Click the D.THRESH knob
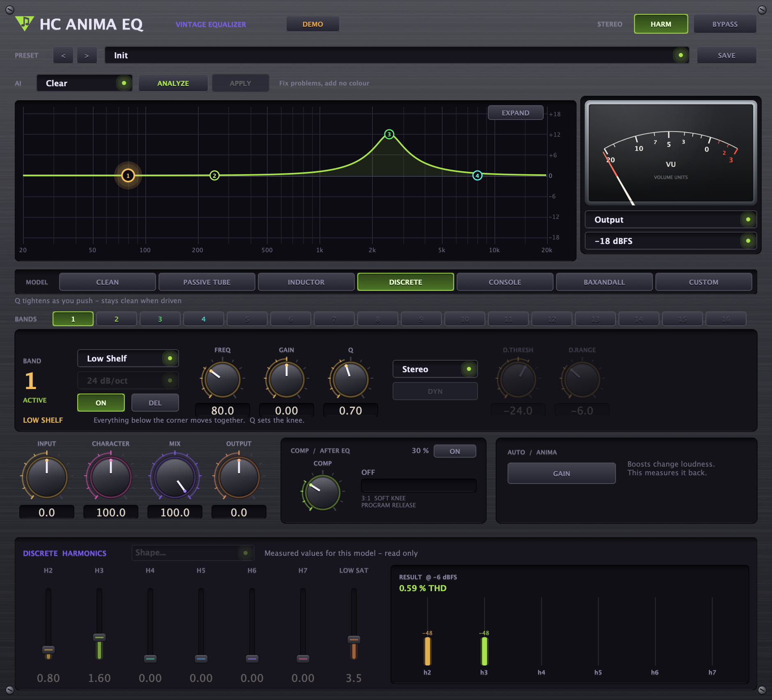This screenshot has height=700, width=772. tap(518, 379)
